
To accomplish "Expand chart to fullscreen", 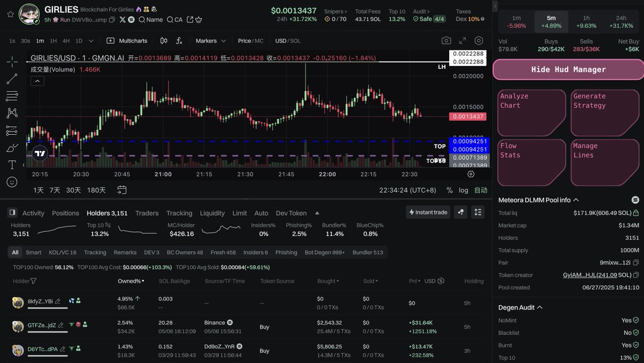I will (x=463, y=41).
